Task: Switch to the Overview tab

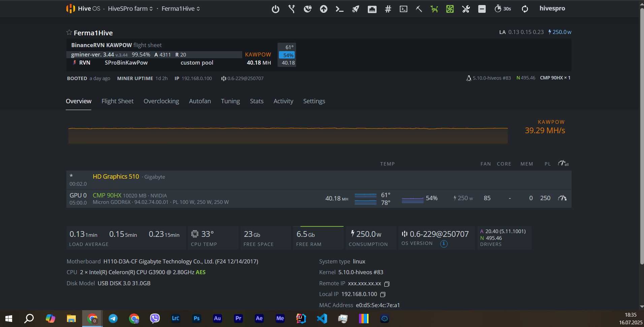Action: (78, 101)
